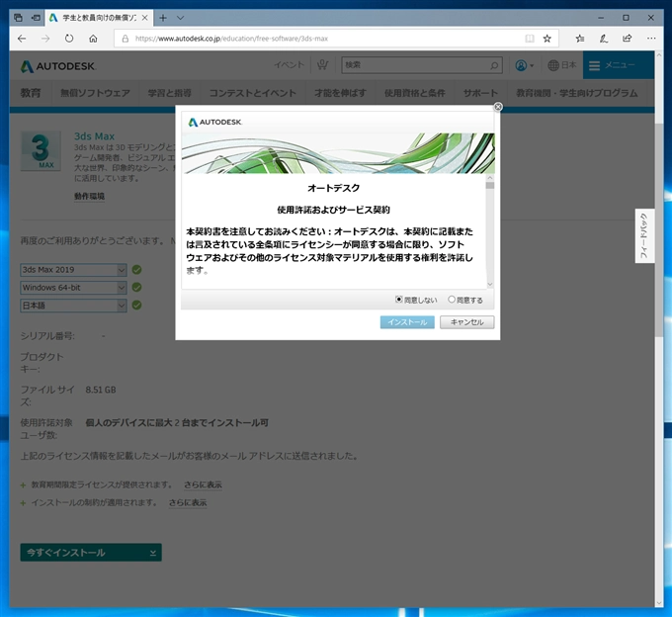Click the イベント link in header

(x=290, y=65)
